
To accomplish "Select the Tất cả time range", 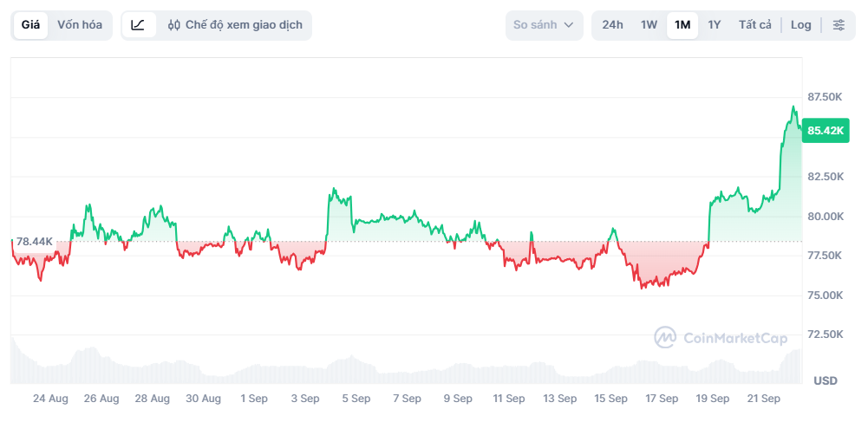I will 754,25.
